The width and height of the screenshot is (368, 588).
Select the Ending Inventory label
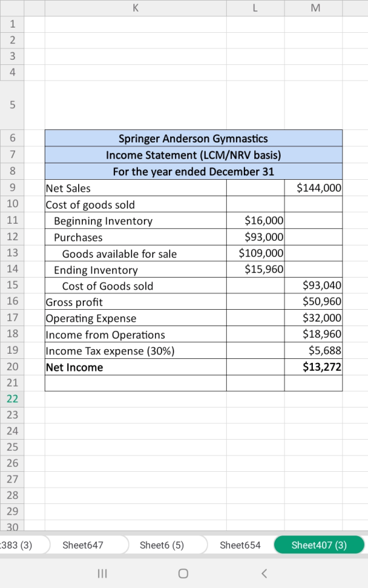pos(135,269)
